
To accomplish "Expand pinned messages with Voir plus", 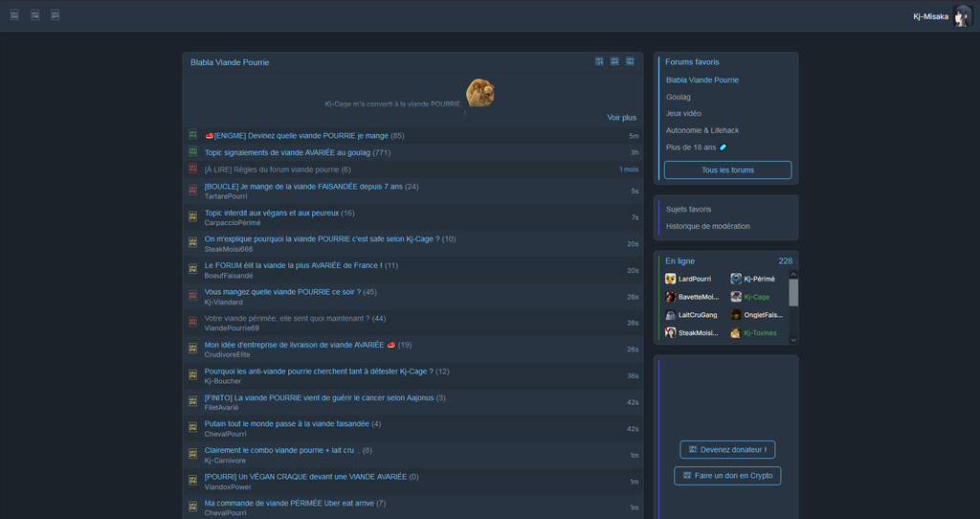I will 621,118.
